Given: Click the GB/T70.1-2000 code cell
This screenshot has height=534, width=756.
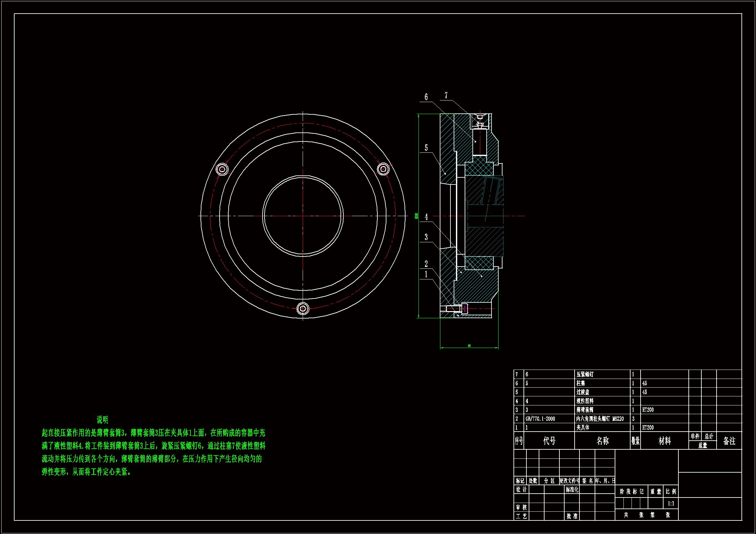Looking at the screenshot, I should (540, 419).
